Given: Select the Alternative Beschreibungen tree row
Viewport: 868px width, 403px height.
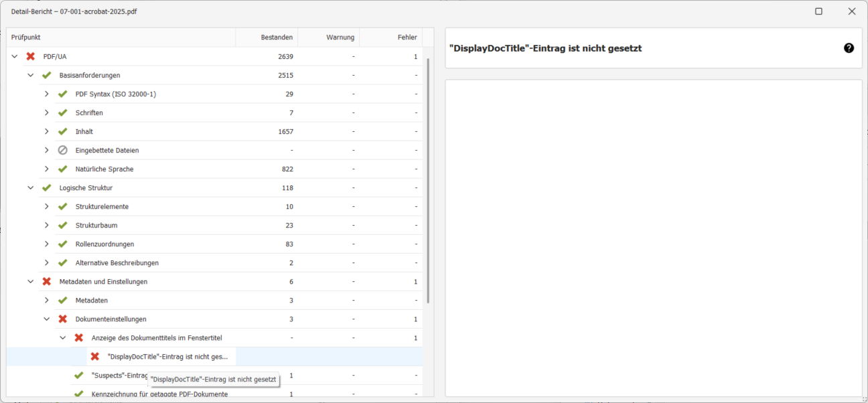Looking at the screenshot, I should point(117,263).
